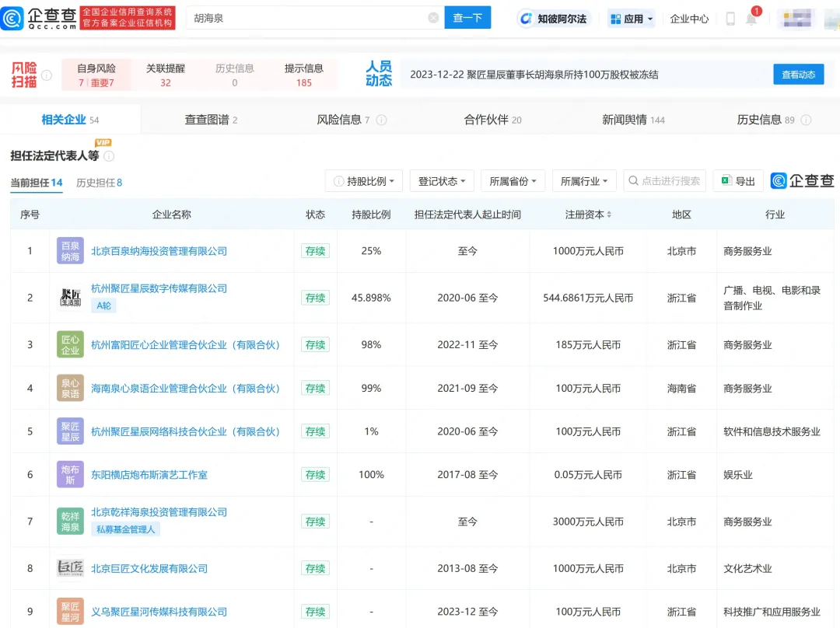
Task: Click the user avatar in the header
Action: coord(797,19)
